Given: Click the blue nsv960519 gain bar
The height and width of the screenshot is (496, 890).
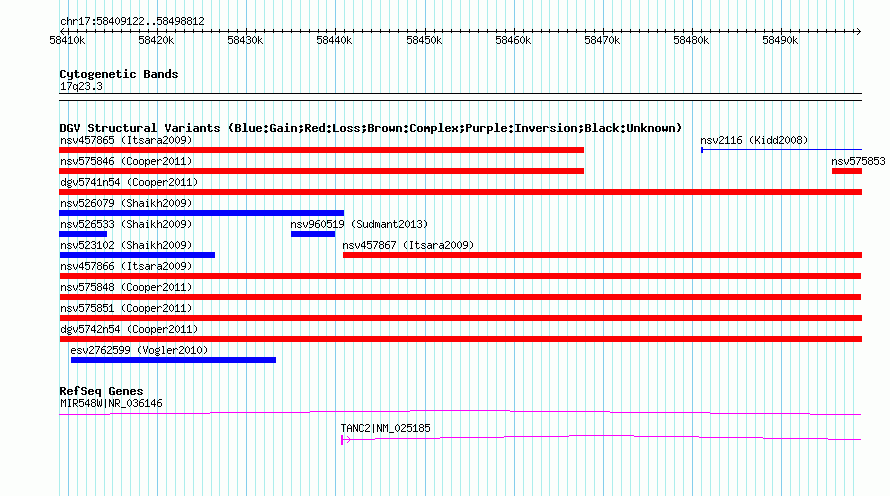Looking at the screenshot, I should [313, 234].
